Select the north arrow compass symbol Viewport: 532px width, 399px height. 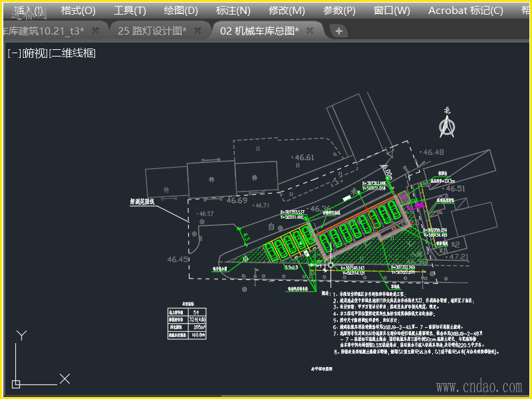point(447,126)
